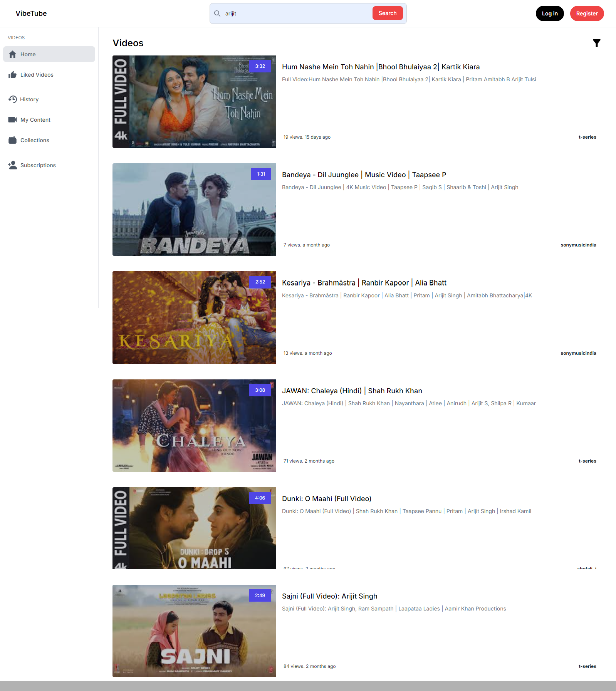Click the VibeTube logo
This screenshot has height=691, width=616.
tap(31, 13)
